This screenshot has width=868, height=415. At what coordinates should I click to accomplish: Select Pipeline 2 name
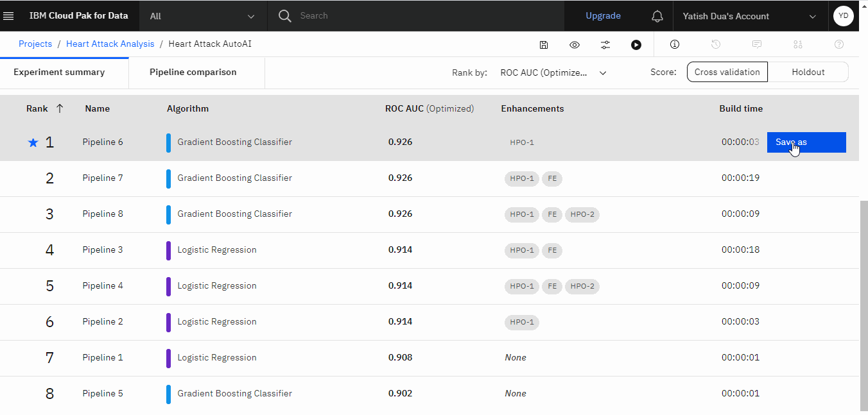[x=103, y=322]
